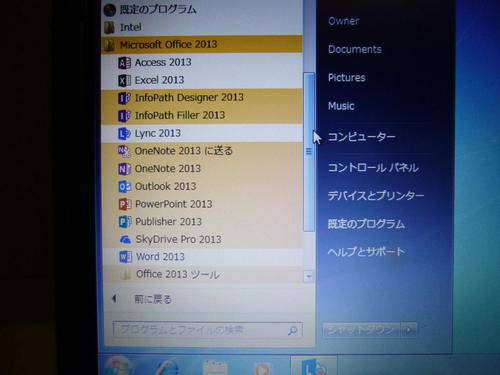The height and width of the screenshot is (375, 500).
Task: Open コントロール パネル from the right pane
Action: tap(373, 167)
